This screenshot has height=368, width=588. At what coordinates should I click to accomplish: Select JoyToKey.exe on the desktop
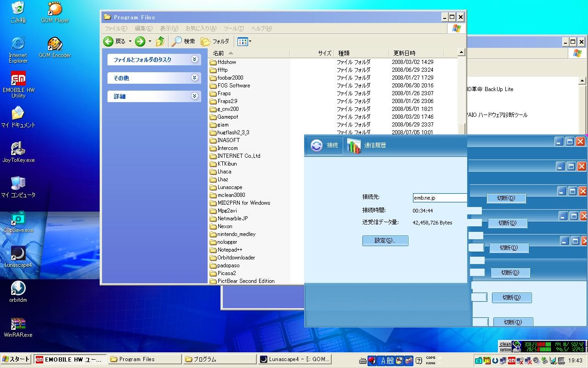point(18,152)
